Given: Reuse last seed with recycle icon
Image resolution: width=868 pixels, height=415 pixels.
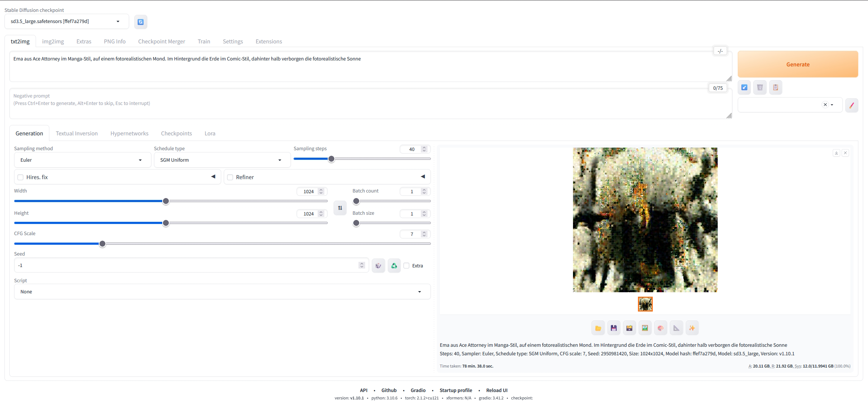Looking at the screenshot, I should [394, 266].
